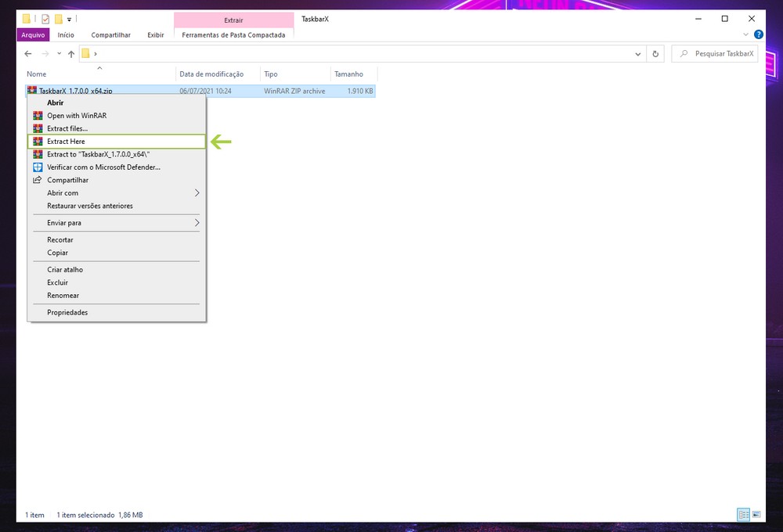Viewport: 783px width, 532px height.
Task: Open the Exibir ribbon tab
Action: [x=155, y=34]
